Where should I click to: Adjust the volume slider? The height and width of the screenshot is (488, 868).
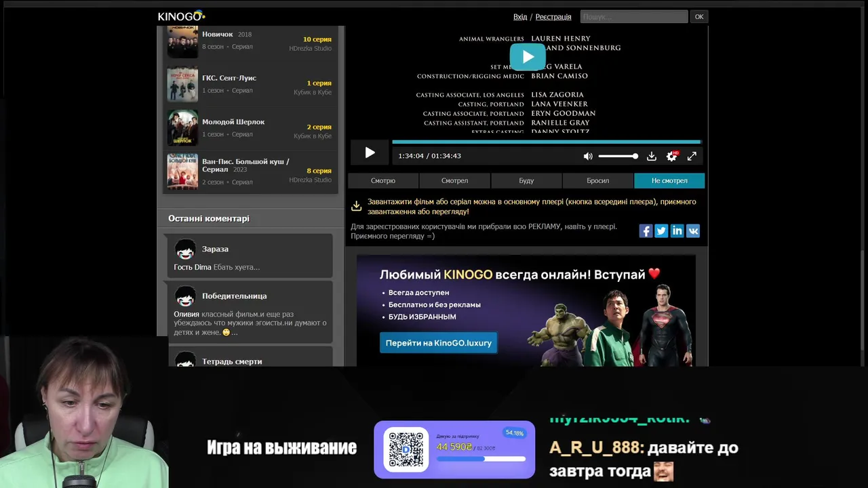tap(618, 156)
